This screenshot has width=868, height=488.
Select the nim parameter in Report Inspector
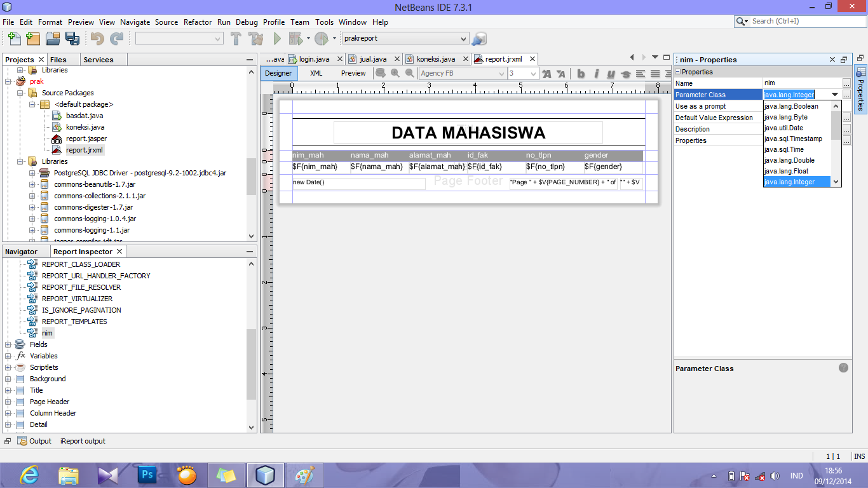click(47, 332)
